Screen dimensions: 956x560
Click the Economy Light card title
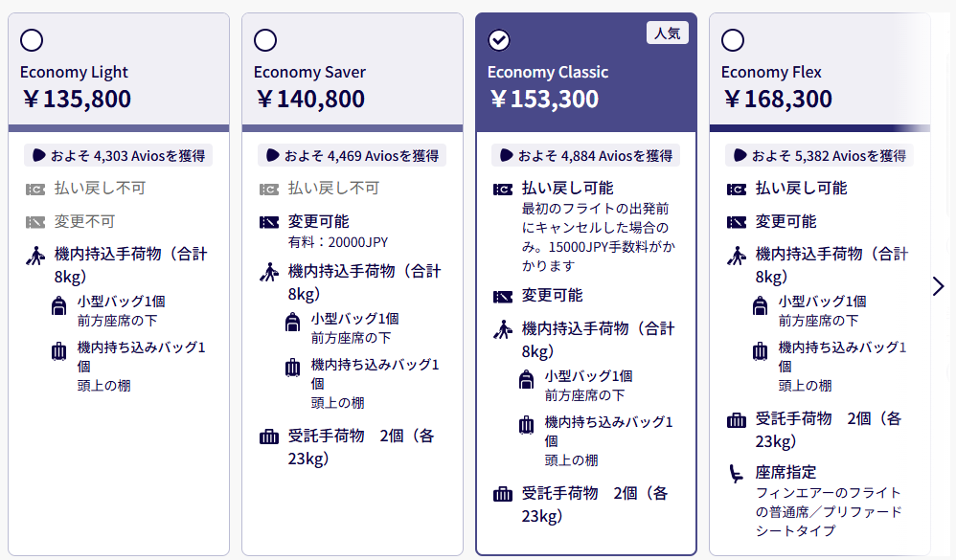[75, 72]
